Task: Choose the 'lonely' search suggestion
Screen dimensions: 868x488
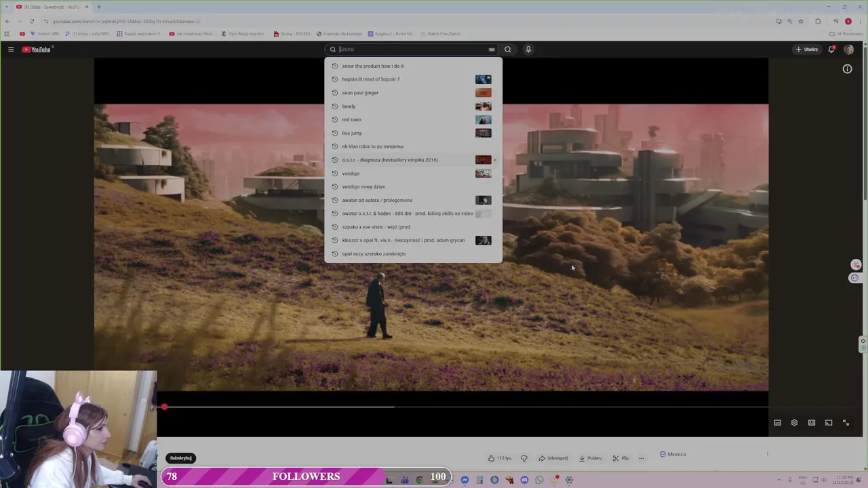Action: click(x=413, y=106)
